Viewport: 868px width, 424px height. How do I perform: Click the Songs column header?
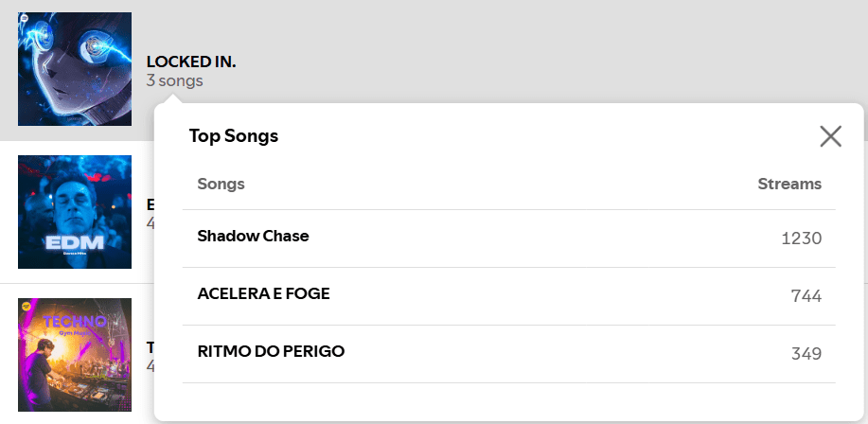tap(221, 184)
